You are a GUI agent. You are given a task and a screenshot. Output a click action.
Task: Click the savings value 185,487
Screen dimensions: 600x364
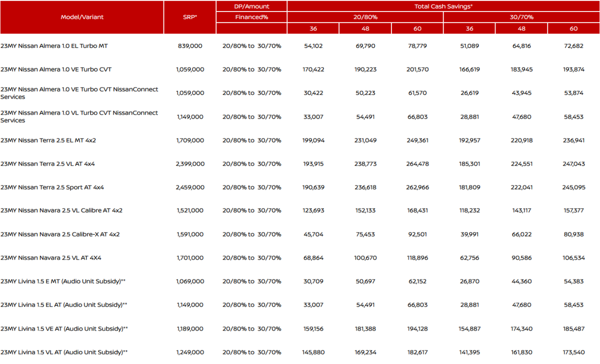click(x=573, y=328)
